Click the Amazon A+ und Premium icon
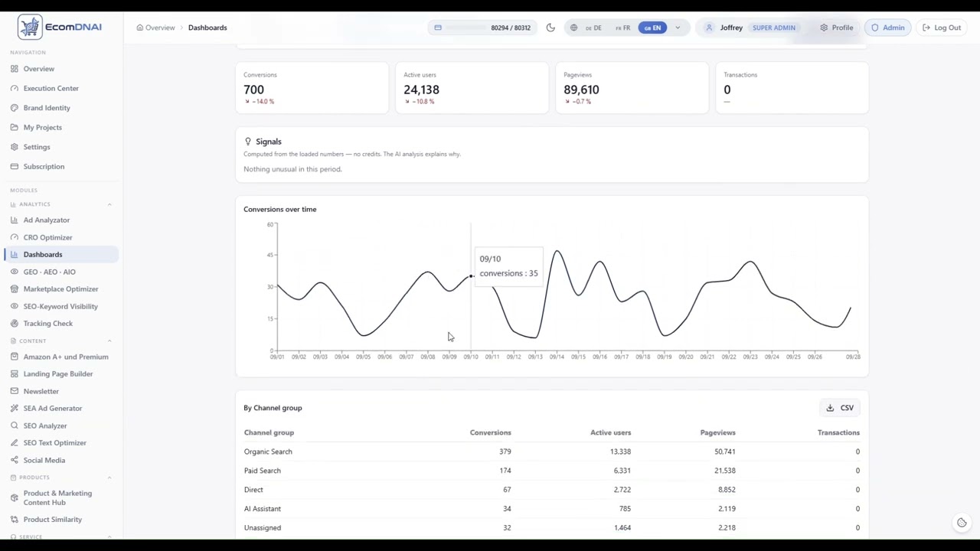Screen dimensions: 980x551 click(15, 357)
